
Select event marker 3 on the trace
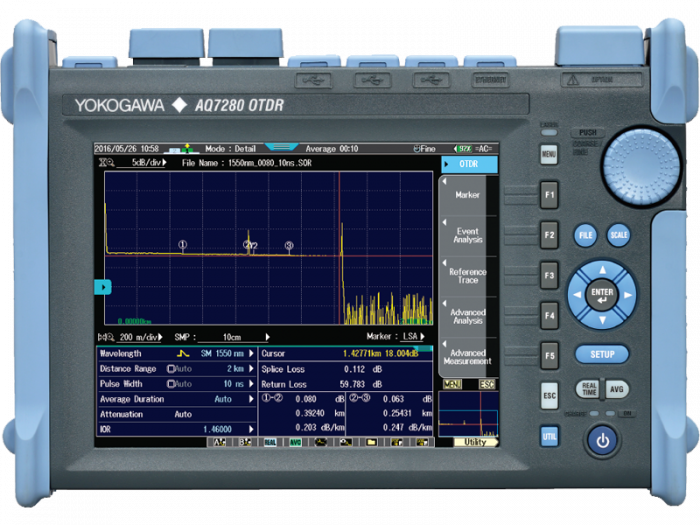pos(289,245)
